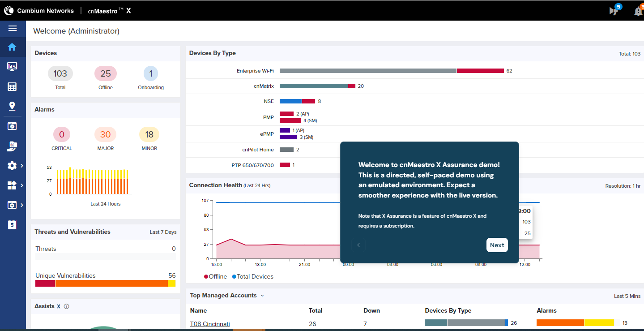
Task: Expand the gear configuration submenu chevron
Action: 22,166
